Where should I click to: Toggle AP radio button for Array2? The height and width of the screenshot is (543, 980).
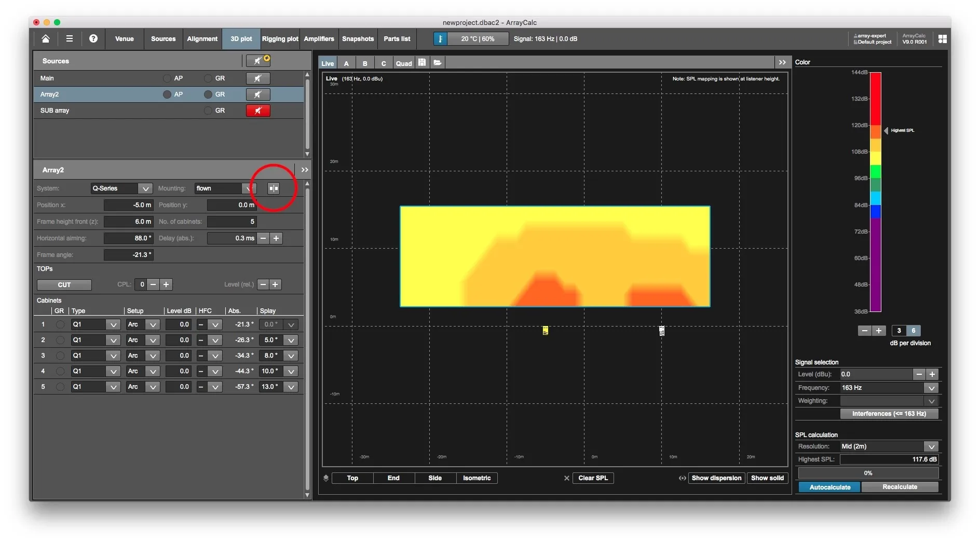pyautogui.click(x=167, y=94)
